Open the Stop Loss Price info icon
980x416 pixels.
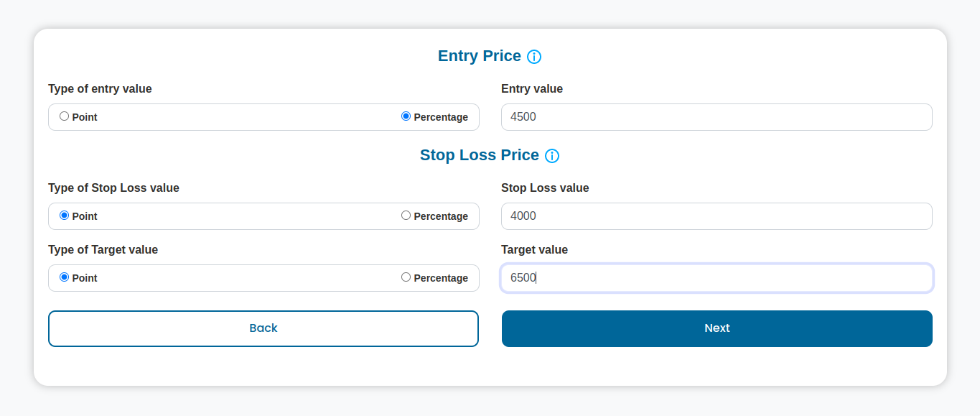point(552,156)
